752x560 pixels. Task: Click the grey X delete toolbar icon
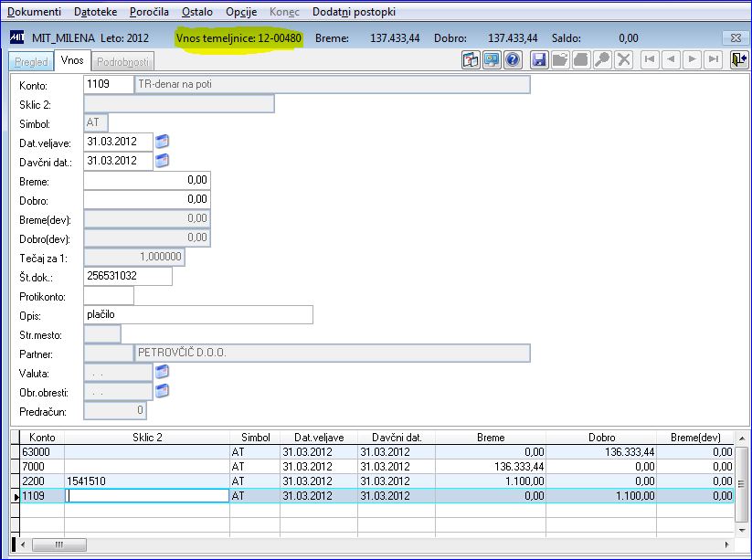point(623,60)
